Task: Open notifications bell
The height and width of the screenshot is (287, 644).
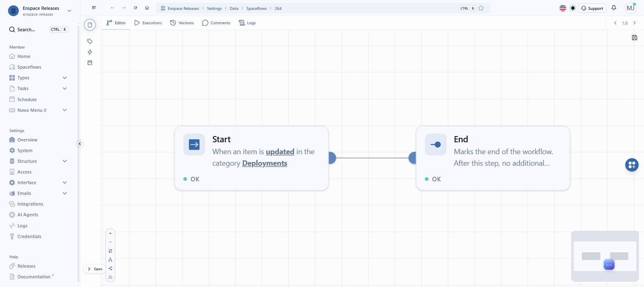Action: [x=614, y=8]
